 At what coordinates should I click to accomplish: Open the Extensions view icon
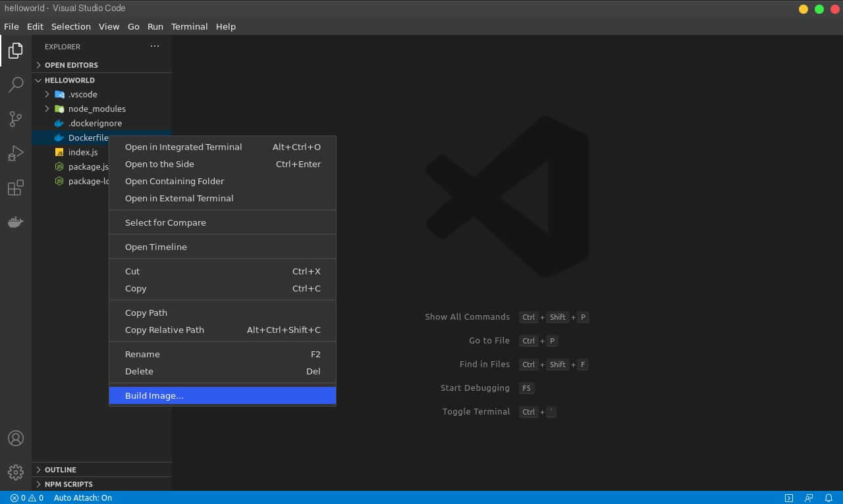point(16,188)
